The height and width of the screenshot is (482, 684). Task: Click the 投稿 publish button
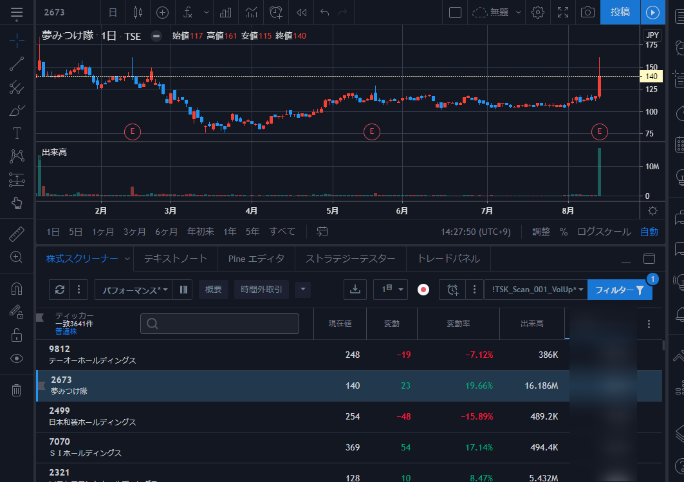[x=619, y=12]
